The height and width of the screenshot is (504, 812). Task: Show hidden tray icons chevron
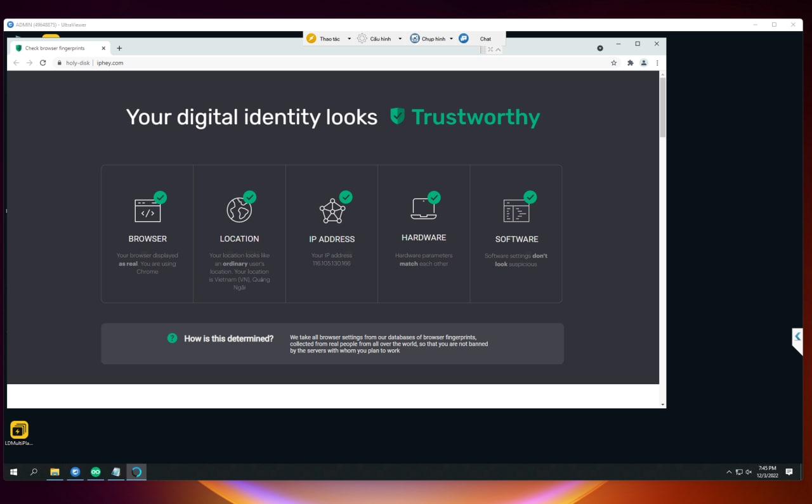(x=729, y=472)
